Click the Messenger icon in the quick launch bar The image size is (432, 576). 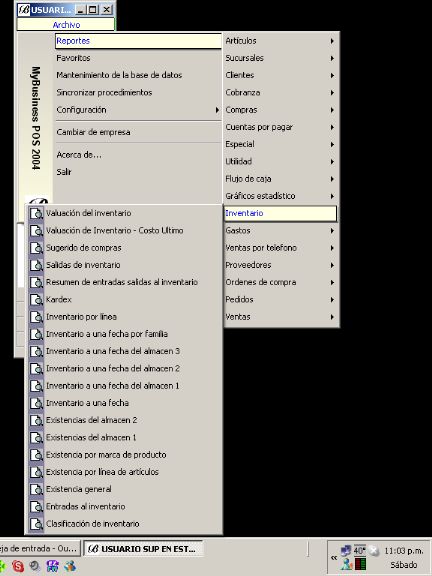coord(70,566)
